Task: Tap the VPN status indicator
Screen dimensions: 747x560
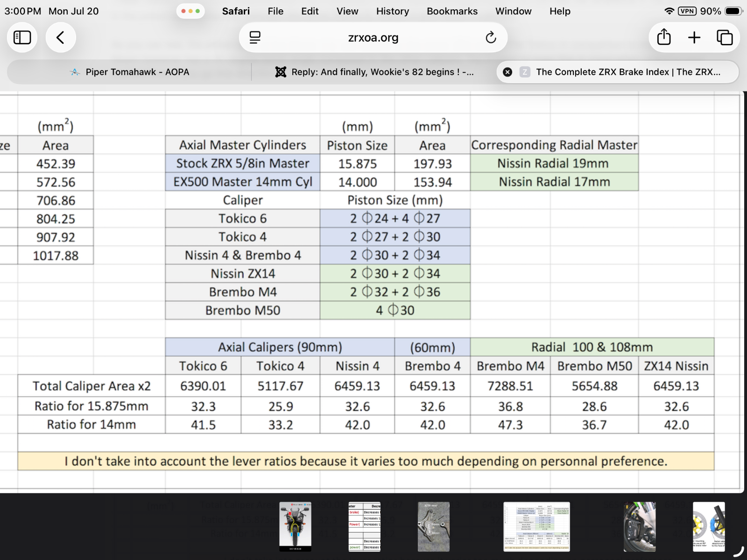Action: coord(687,11)
